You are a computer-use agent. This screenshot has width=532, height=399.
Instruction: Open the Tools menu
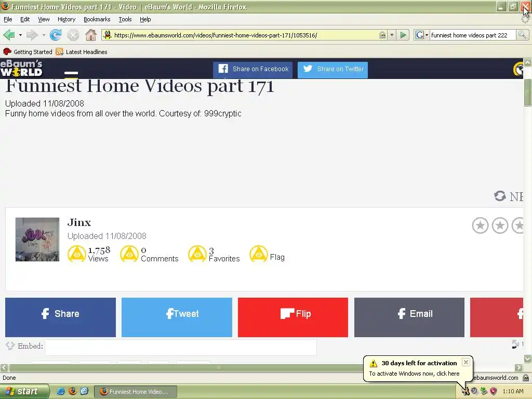pos(125,19)
